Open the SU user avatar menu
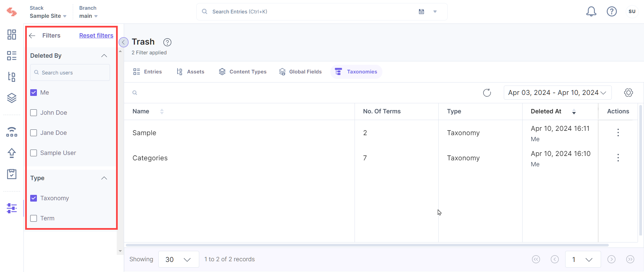 pyautogui.click(x=632, y=11)
